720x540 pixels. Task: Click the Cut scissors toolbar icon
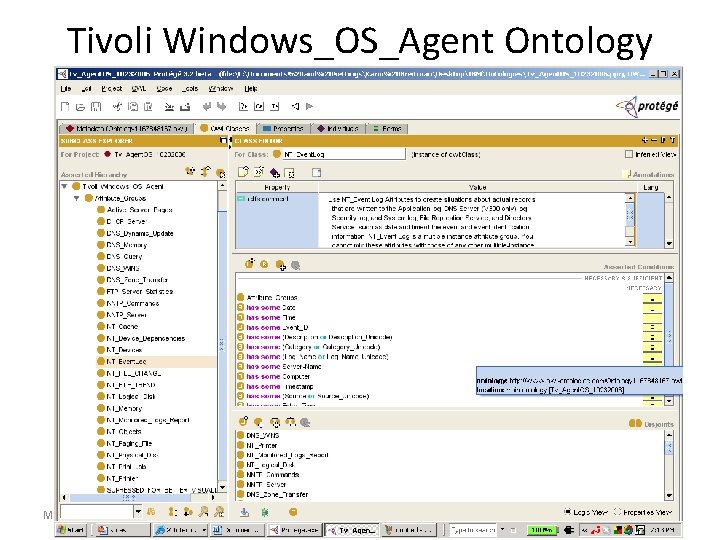click(118, 107)
